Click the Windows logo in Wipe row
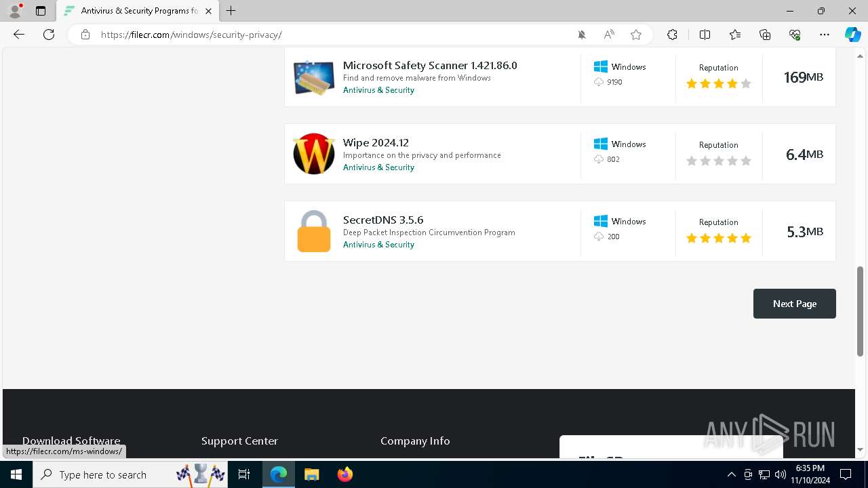 tap(601, 144)
